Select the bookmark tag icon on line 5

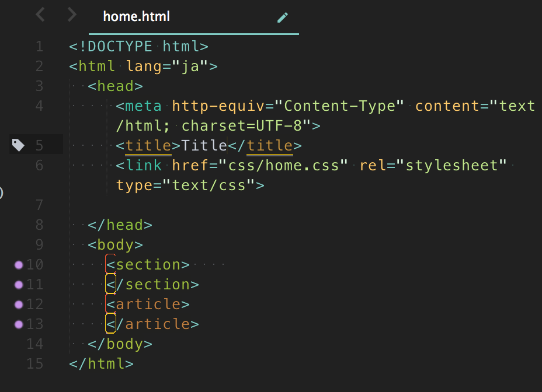click(18, 145)
